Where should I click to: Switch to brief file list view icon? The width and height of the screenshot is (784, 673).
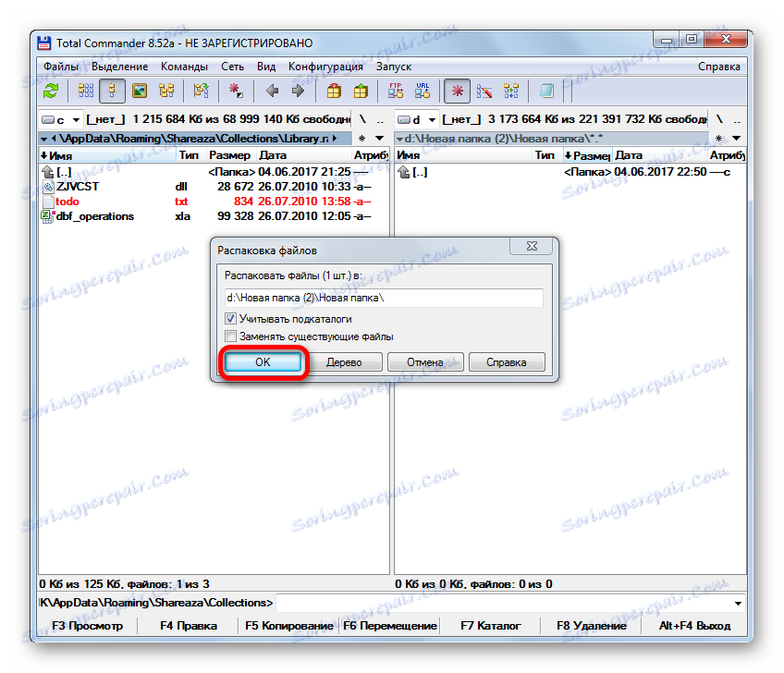[85, 91]
